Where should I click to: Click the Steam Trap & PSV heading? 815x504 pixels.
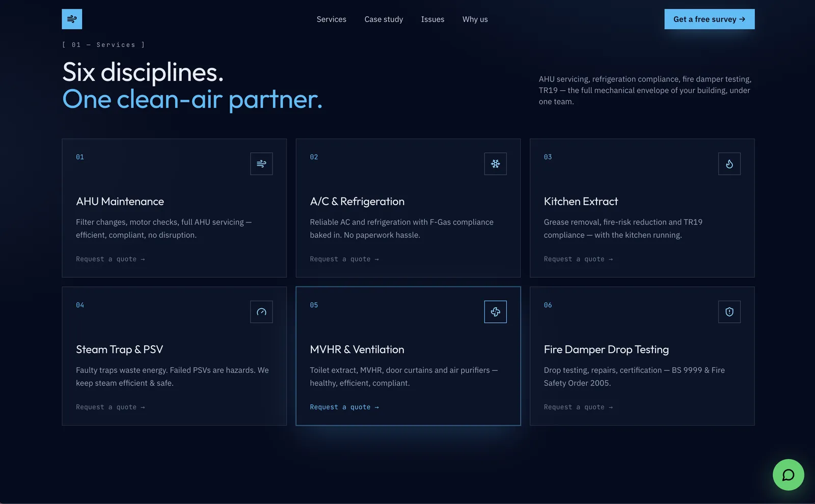click(119, 350)
